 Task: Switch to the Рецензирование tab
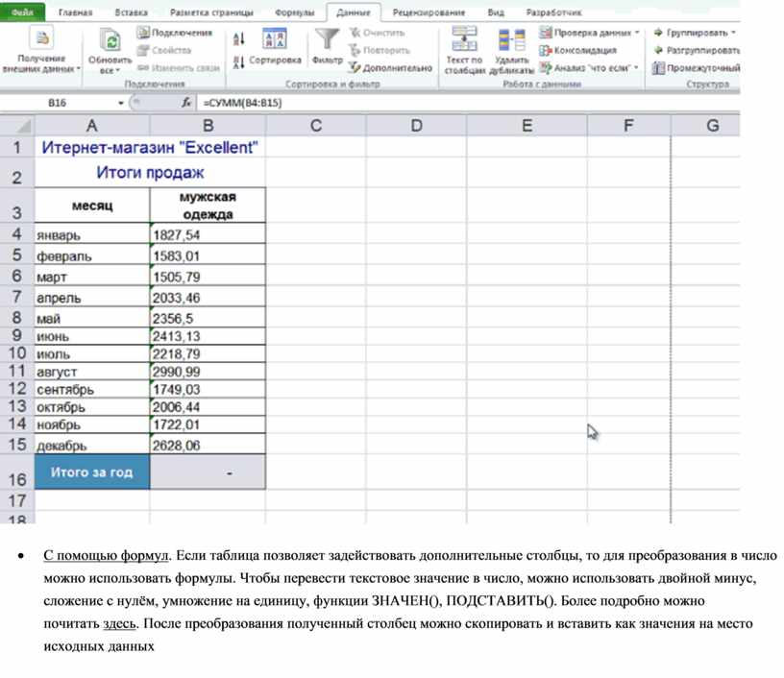(429, 13)
